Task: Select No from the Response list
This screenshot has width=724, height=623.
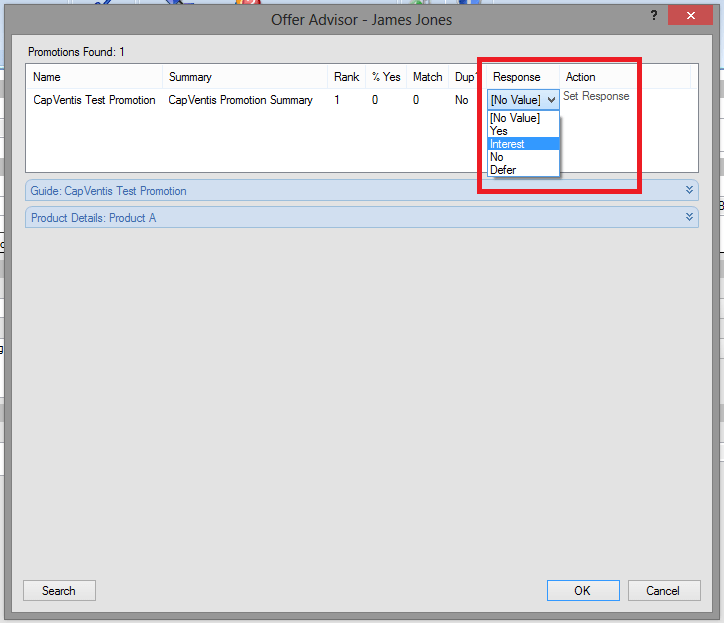Action: tap(497, 157)
